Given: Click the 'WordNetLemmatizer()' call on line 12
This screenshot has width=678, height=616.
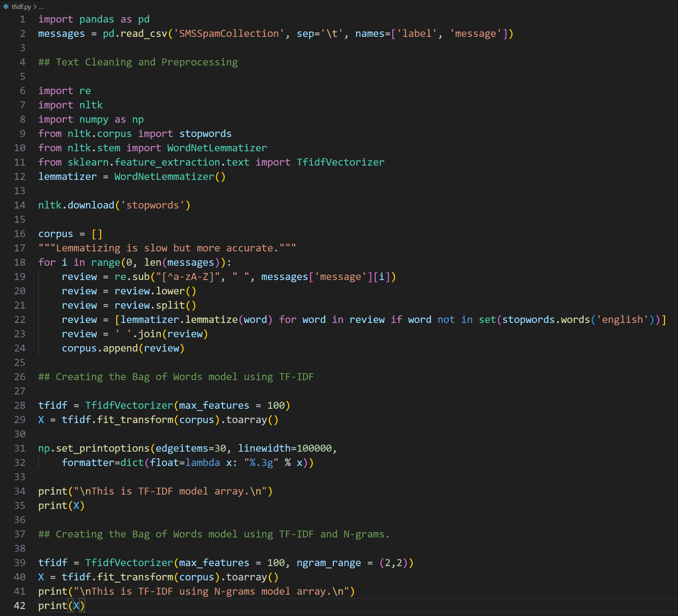Looking at the screenshot, I should point(169,177).
